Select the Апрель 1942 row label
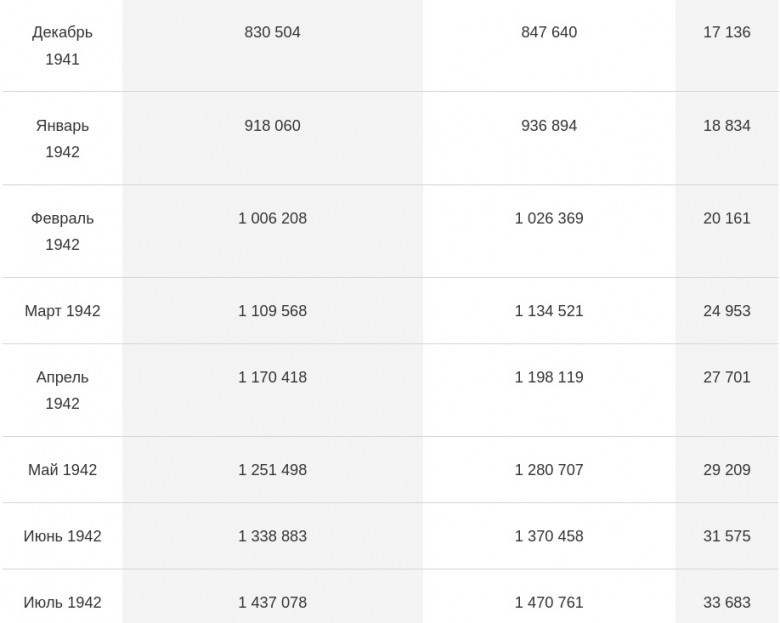The width and height of the screenshot is (780, 623). coord(62,390)
